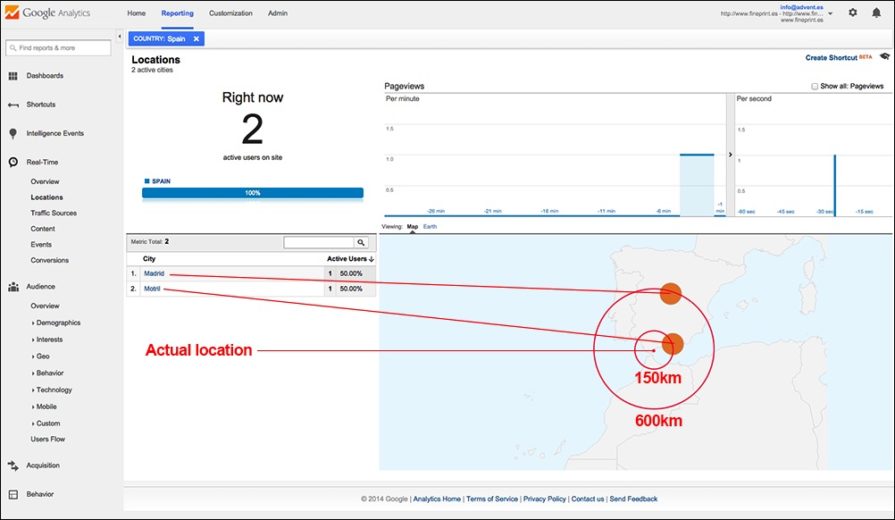The width and height of the screenshot is (895, 520).
Task: Go to the Home tab
Action: pos(136,13)
